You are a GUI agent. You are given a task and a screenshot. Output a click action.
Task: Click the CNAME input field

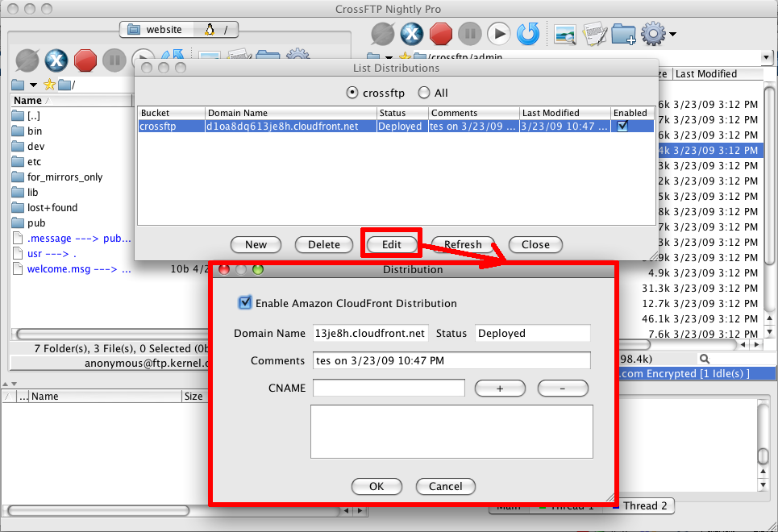[389, 388]
